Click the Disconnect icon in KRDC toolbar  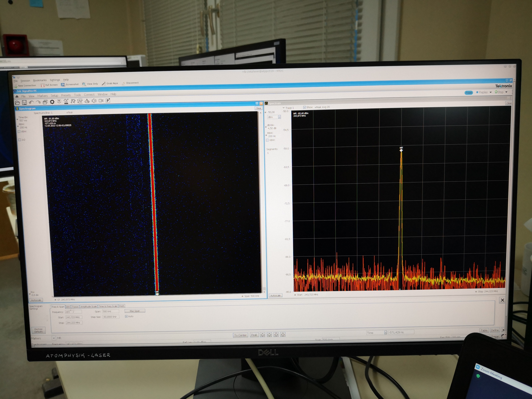124,83
